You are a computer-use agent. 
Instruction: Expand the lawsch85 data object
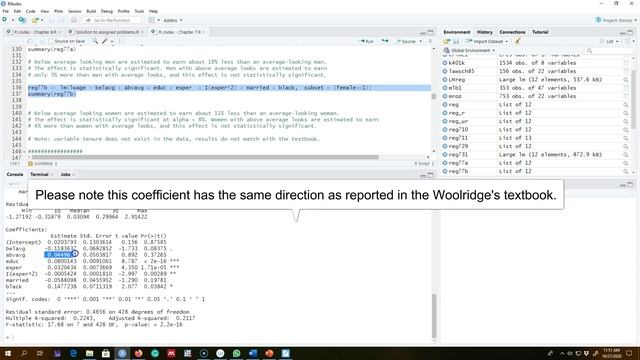pos(444,71)
